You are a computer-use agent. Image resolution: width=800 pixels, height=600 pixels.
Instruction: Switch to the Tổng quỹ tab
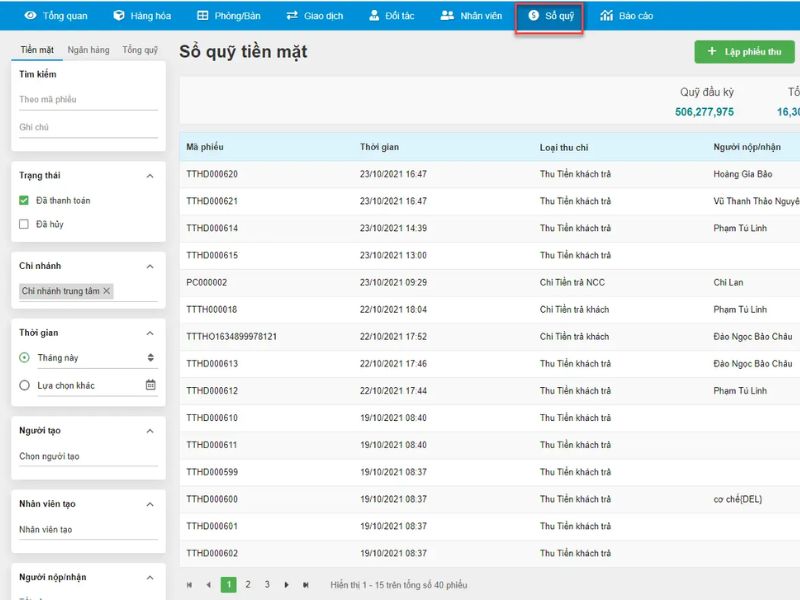coord(140,50)
